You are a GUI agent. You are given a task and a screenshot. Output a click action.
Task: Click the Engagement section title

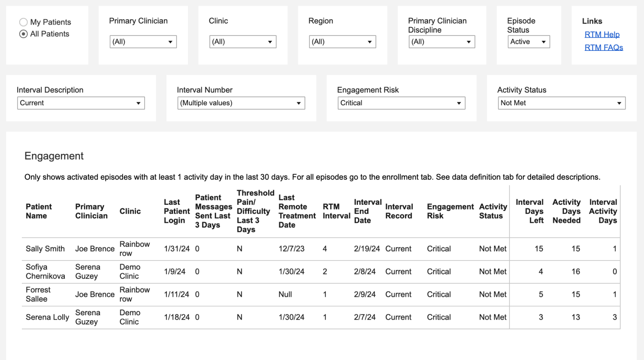point(54,156)
